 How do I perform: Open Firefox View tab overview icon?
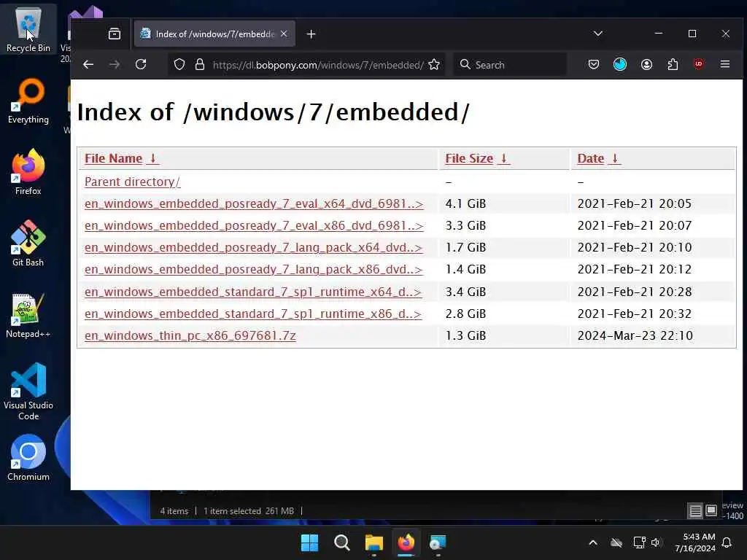point(115,34)
